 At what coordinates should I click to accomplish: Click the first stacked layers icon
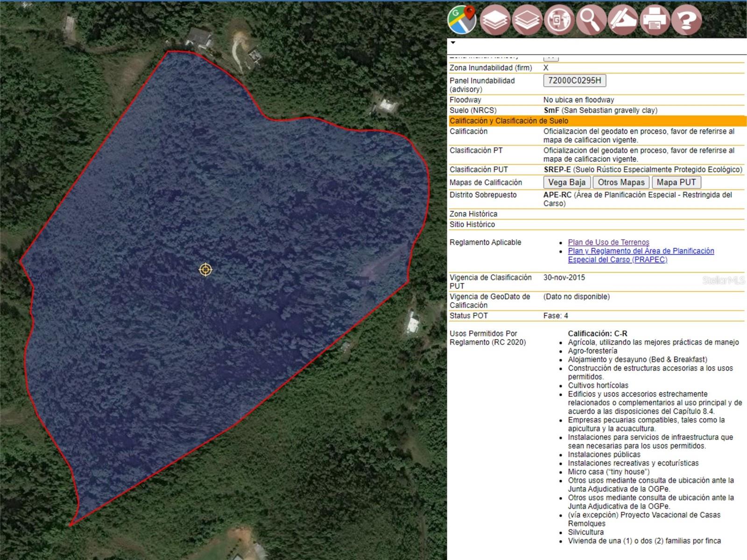point(495,20)
